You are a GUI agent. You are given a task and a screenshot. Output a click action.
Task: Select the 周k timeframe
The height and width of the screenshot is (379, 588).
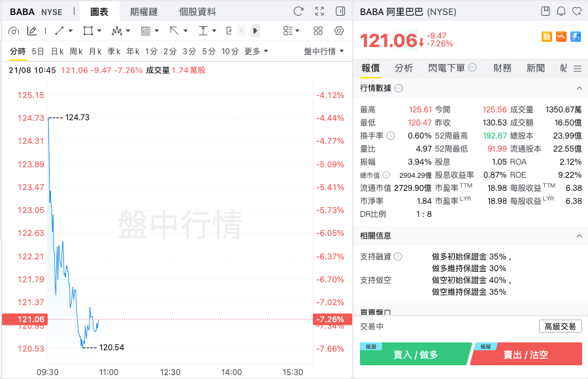click(76, 51)
